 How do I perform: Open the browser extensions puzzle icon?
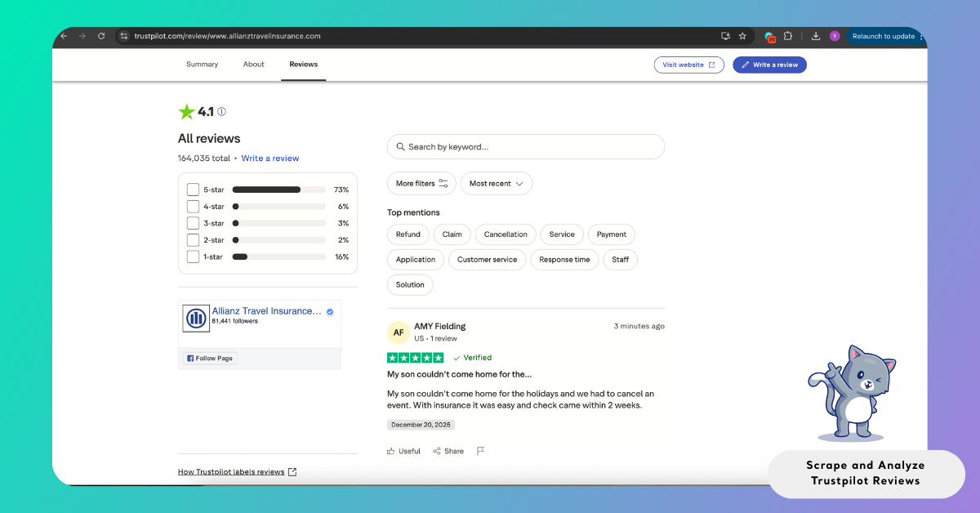click(788, 36)
